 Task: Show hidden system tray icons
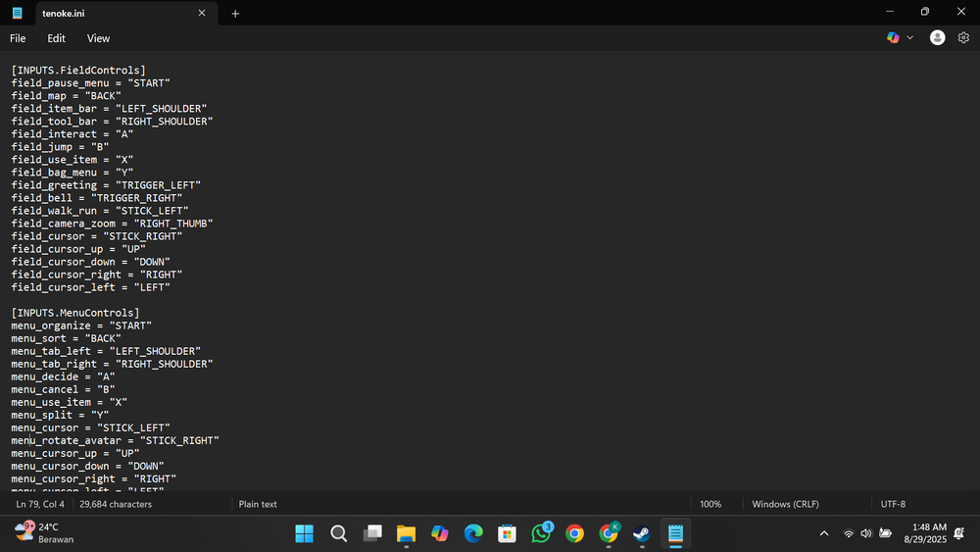pyautogui.click(x=824, y=533)
